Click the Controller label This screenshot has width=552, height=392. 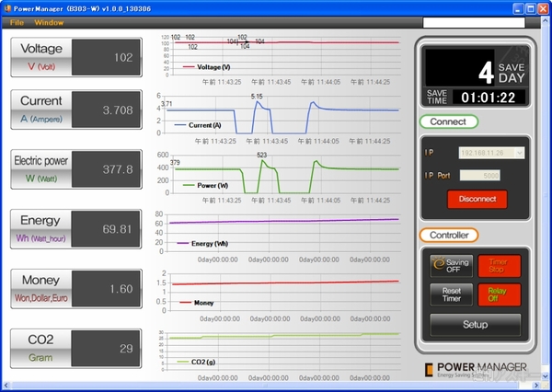[449, 236]
